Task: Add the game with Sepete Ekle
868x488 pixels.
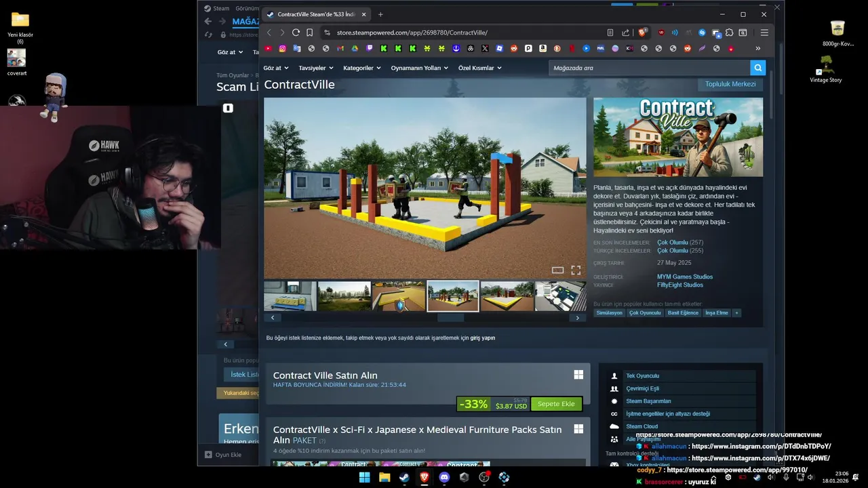Action: 556,404
